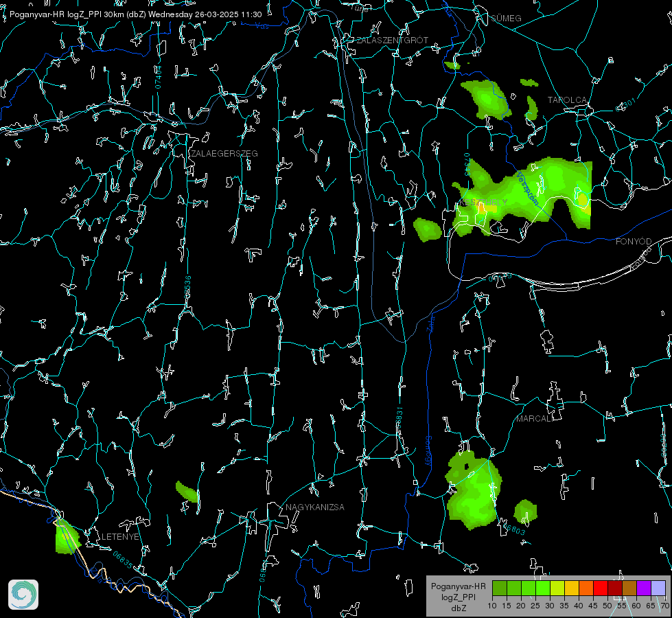The height and width of the screenshot is (618, 672).
Task: Click the legend value 70
Action: [x=665, y=606]
